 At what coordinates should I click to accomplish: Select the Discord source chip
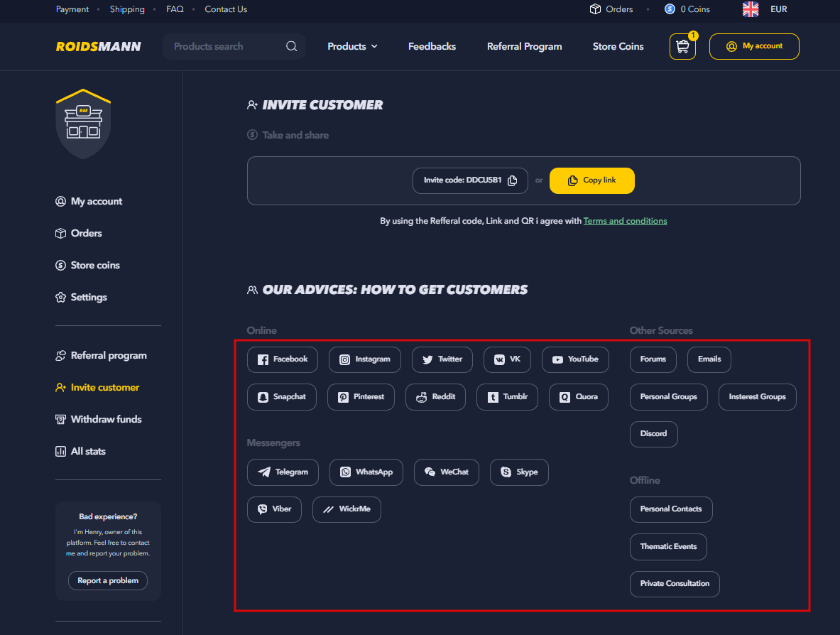tap(653, 434)
